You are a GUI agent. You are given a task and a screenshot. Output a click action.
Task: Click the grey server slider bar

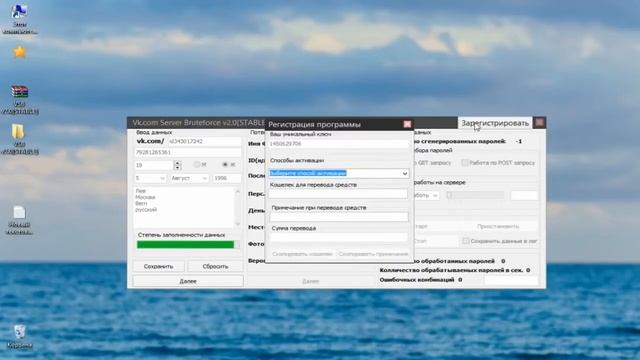coord(475,196)
